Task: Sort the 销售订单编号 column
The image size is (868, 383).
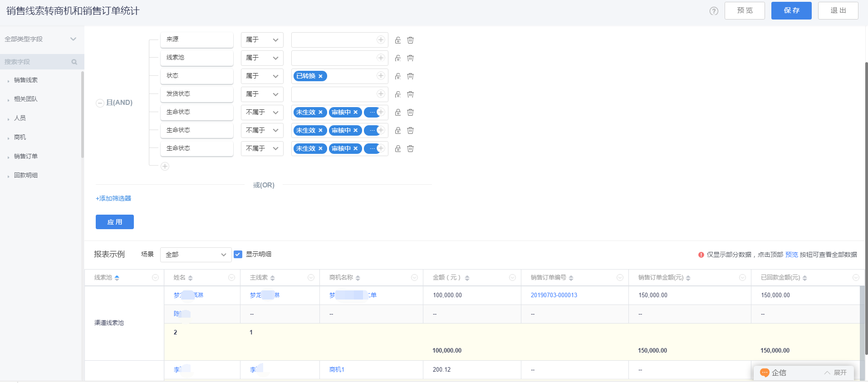Action: click(x=571, y=278)
